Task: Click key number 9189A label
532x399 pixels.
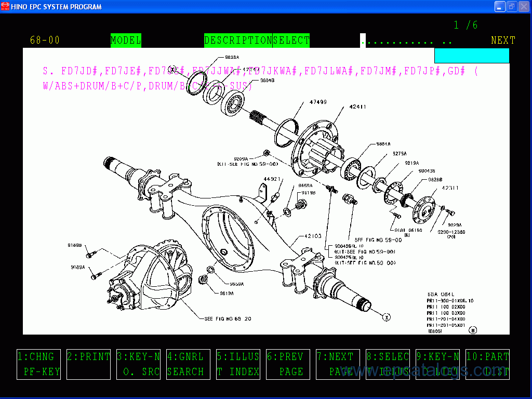Action: click(x=78, y=267)
